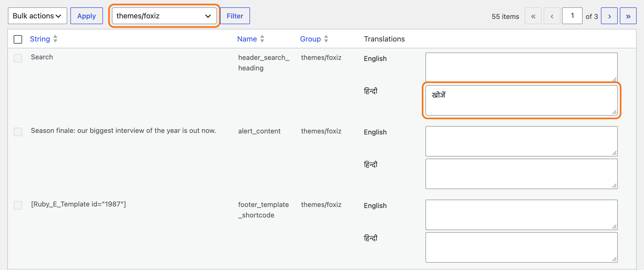Click the '[Ruby_E_Template id="1987"]' string

click(78, 204)
